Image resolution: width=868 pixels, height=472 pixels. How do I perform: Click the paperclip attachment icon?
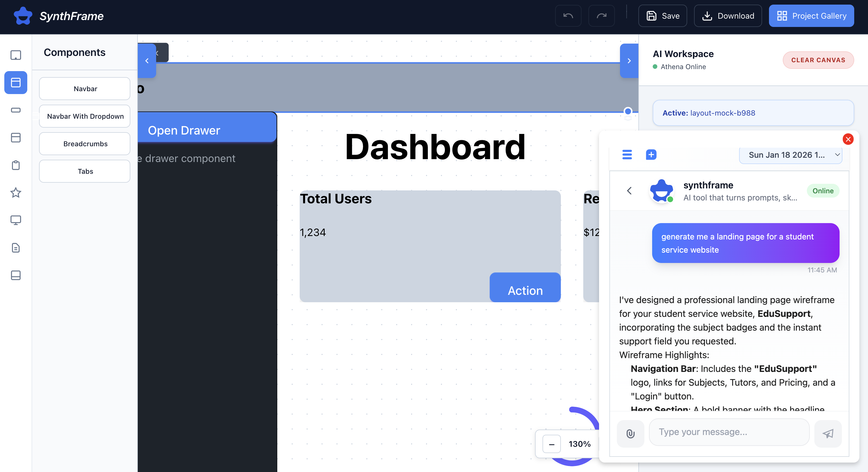click(x=630, y=433)
